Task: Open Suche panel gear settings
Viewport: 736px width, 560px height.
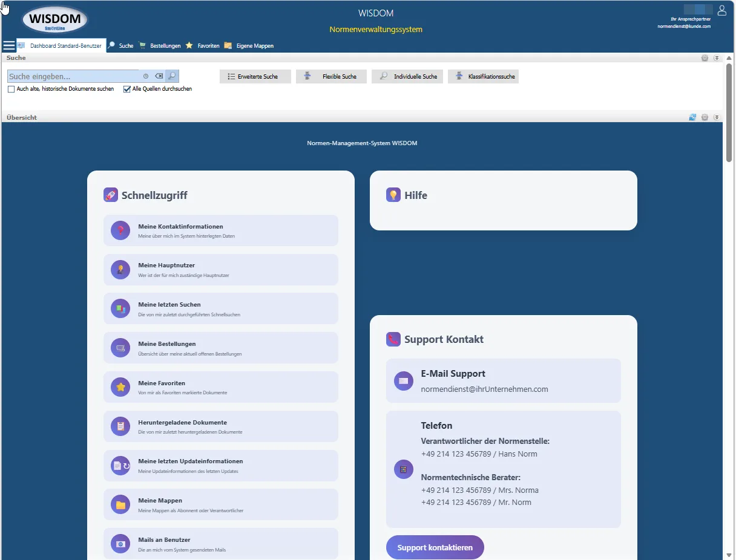Action: click(705, 58)
